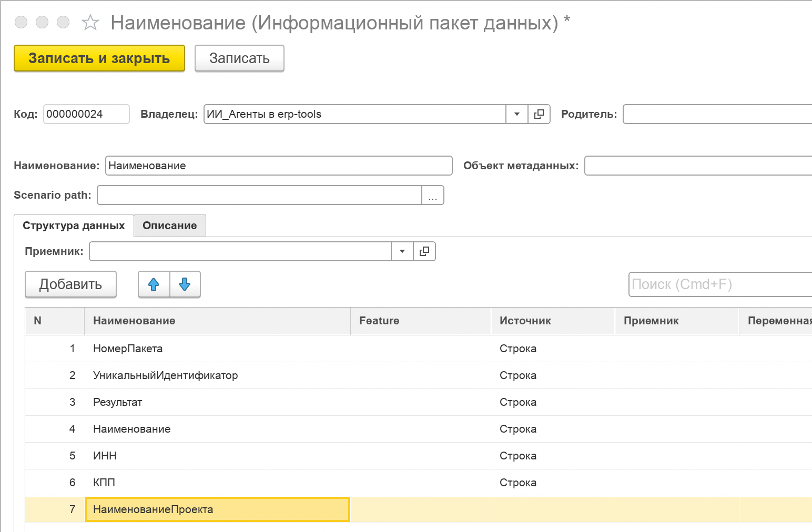Focus the Scenario path field
Image resolution: width=812 pixels, height=532 pixels.
pos(260,195)
